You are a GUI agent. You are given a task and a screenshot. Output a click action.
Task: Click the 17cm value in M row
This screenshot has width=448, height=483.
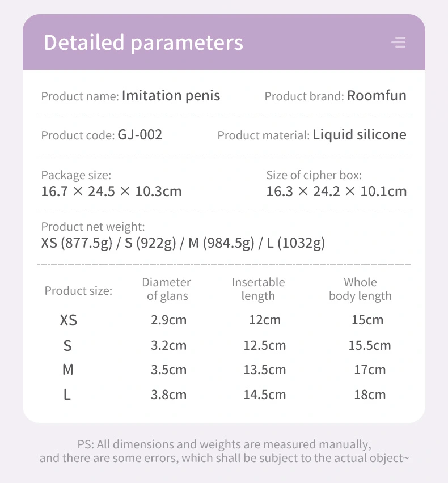(370, 370)
